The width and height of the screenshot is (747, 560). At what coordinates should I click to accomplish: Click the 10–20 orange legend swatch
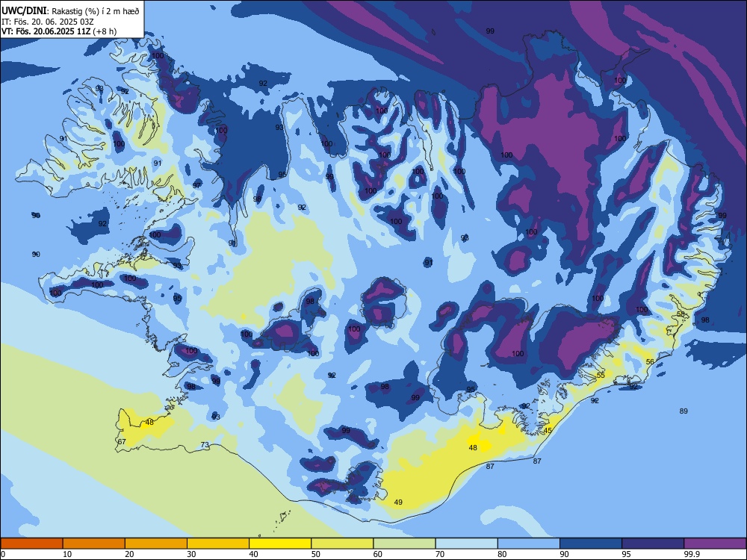click(x=94, y=544)
